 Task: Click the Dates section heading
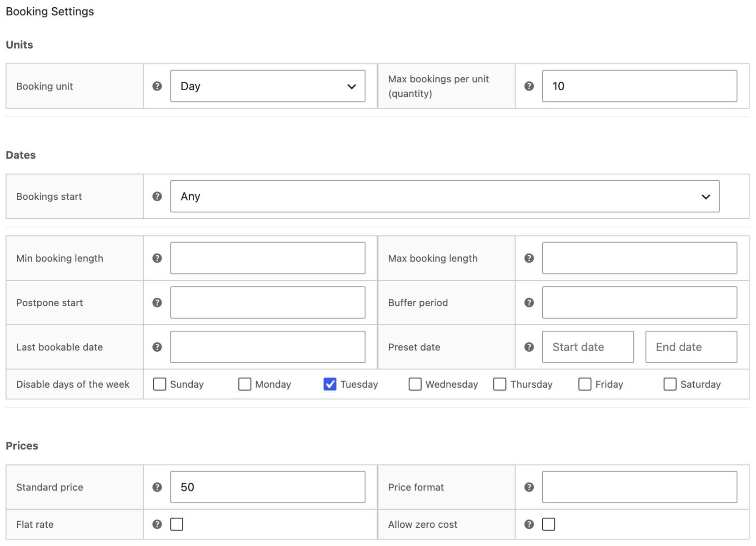[20, 155]
